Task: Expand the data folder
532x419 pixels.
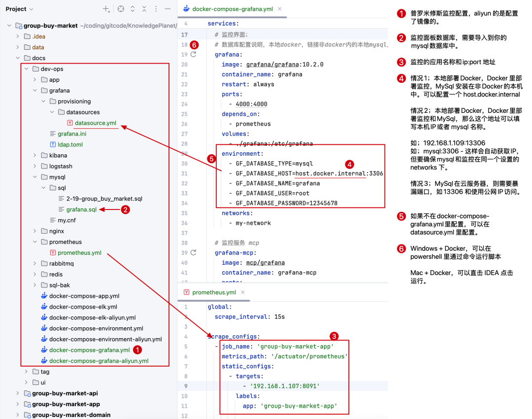Action: pos(18,47)
